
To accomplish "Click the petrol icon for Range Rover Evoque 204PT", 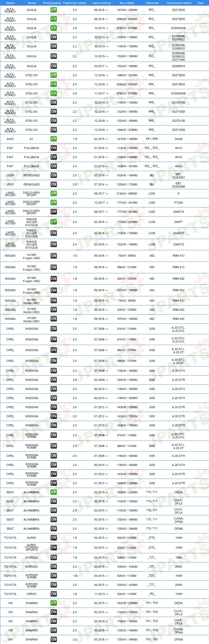I will point(54,222).
